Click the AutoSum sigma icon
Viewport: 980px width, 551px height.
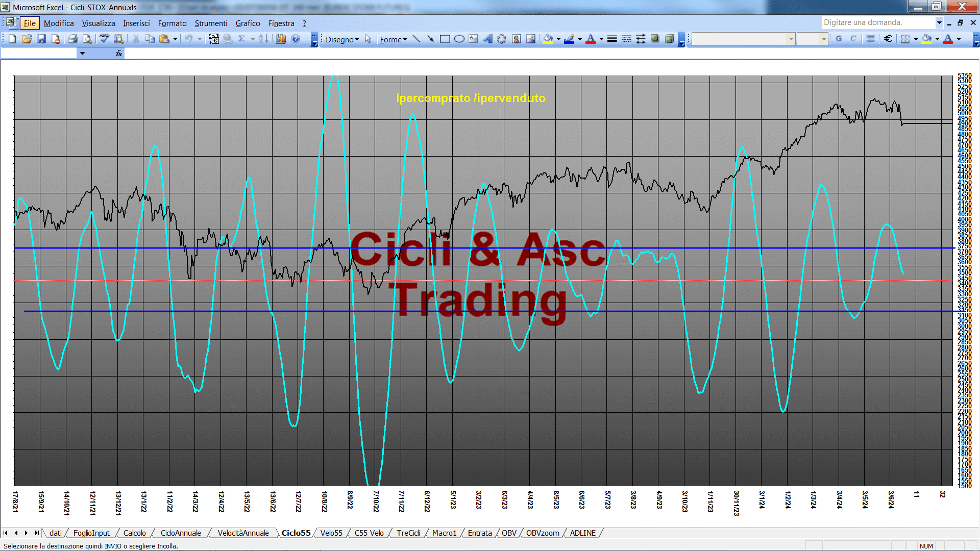coord(241,39)
